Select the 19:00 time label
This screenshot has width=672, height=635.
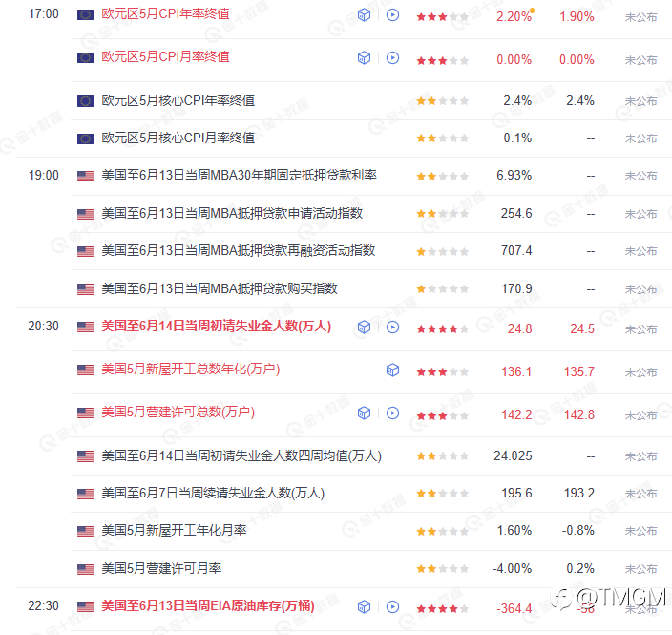[43, 176]
